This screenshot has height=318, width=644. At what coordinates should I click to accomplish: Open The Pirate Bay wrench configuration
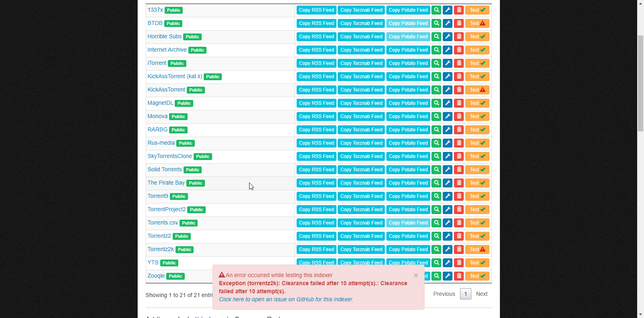[x=448, y=183]
